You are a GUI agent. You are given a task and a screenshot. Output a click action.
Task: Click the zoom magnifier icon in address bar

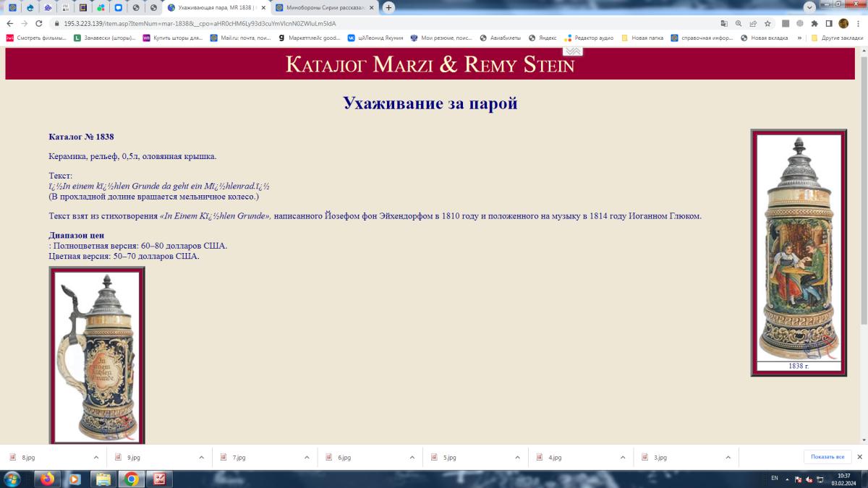click(x=739, y=23)
